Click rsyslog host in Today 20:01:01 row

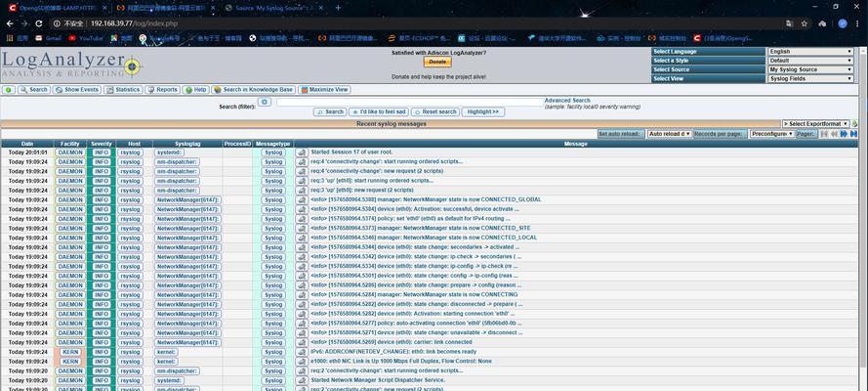pyautogui.click(x=130, y=152)
